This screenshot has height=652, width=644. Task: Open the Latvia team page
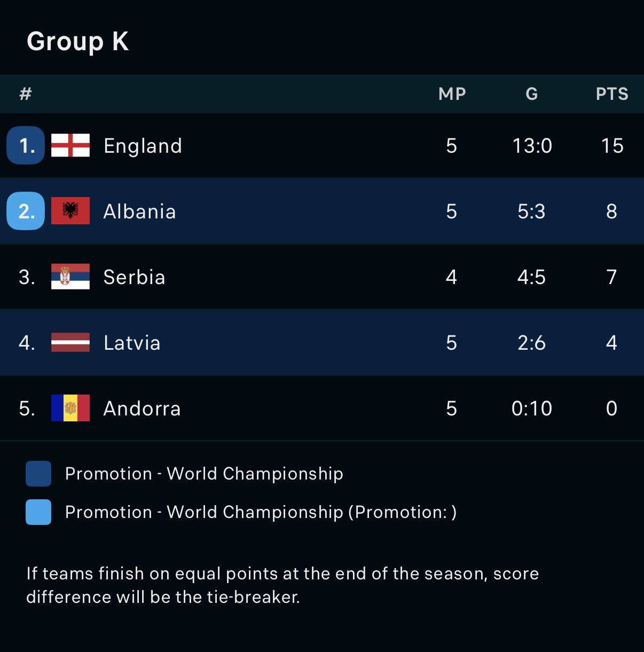132,343
